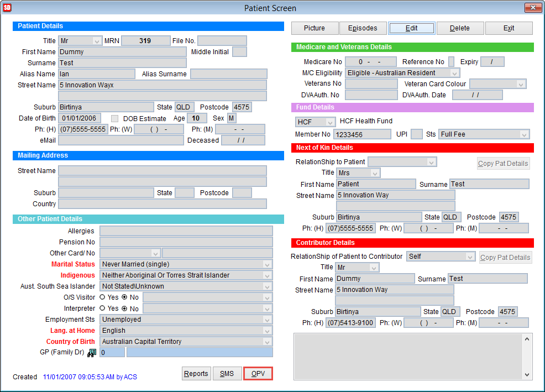The image size is (545, 392).
Task: Click the Medicare No field
Action: pos(370,62)
